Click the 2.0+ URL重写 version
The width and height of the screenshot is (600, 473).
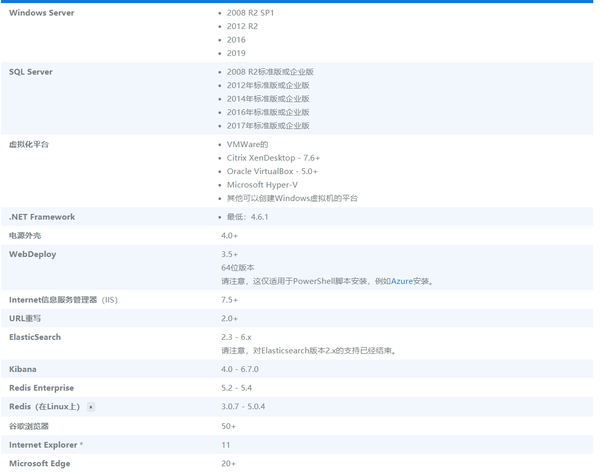[229, 319]
